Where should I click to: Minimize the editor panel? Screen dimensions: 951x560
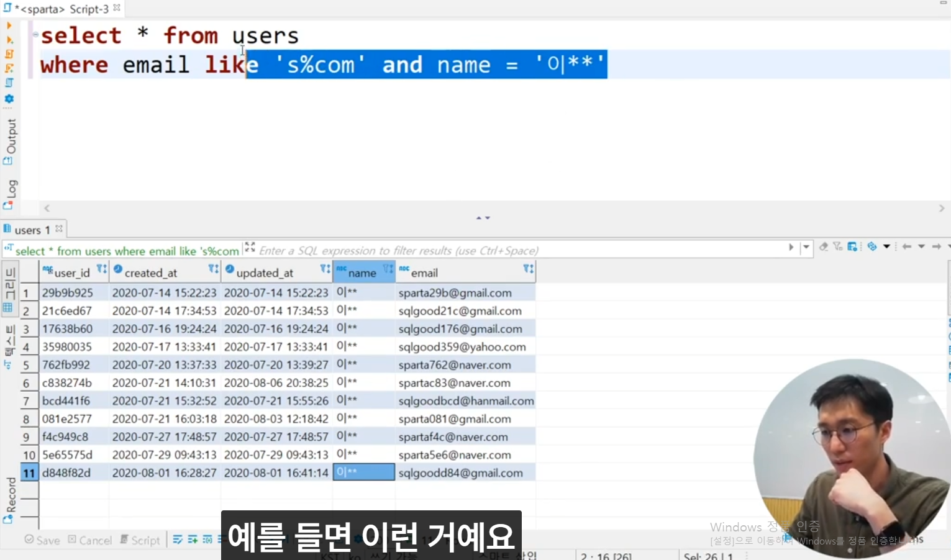point(943,3)
